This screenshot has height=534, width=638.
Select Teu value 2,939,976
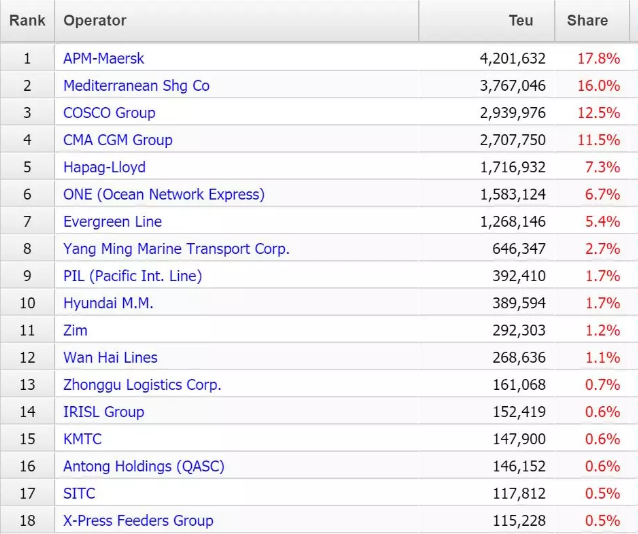click(512, 113)
